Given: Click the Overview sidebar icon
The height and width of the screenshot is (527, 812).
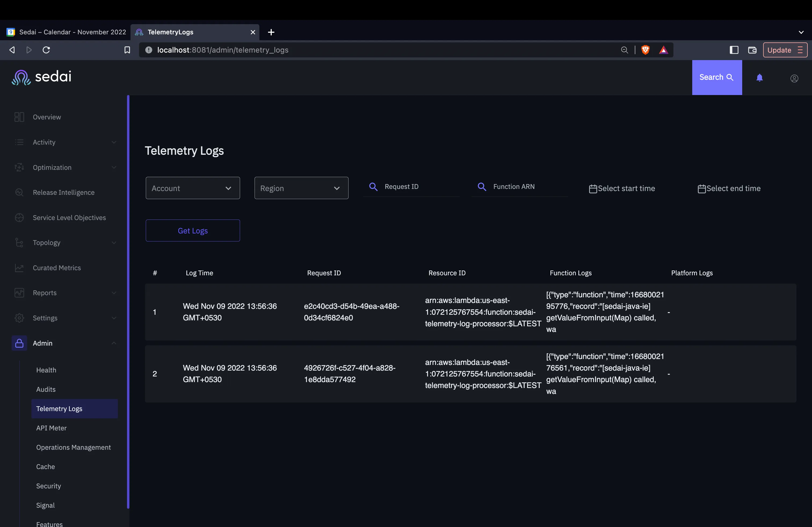Looking at the screenshot, I should pos(19,117).
